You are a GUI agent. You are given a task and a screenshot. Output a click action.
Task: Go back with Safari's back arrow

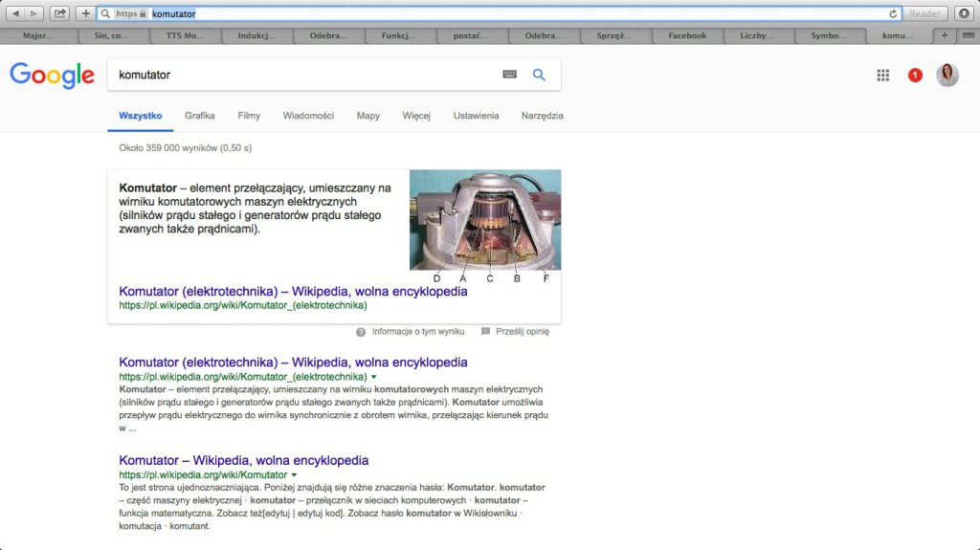[15, 13]
